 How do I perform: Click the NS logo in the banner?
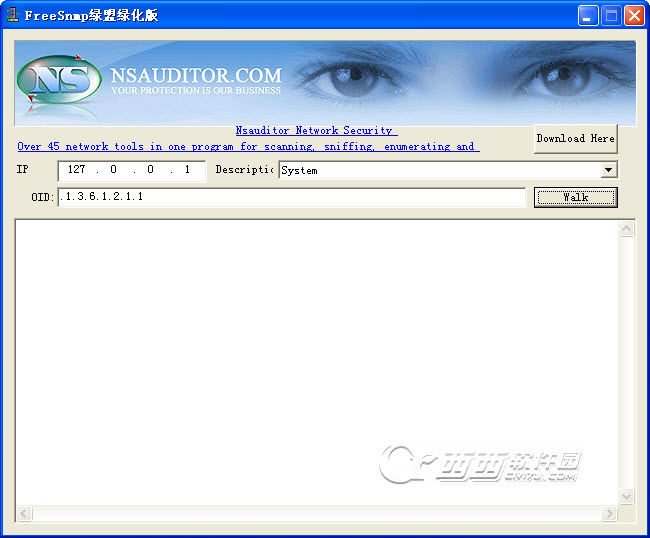click(x=59, y=79)
